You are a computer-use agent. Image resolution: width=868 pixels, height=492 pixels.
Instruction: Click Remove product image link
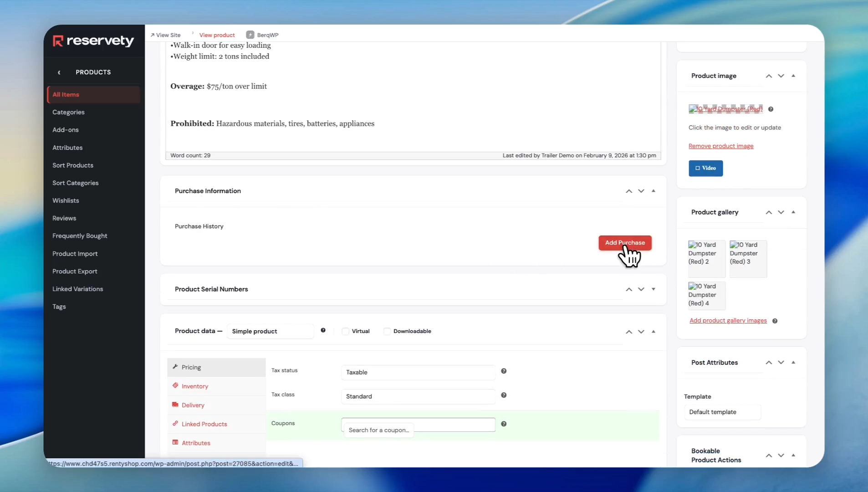pyautogui.click(x=721, y=146)
